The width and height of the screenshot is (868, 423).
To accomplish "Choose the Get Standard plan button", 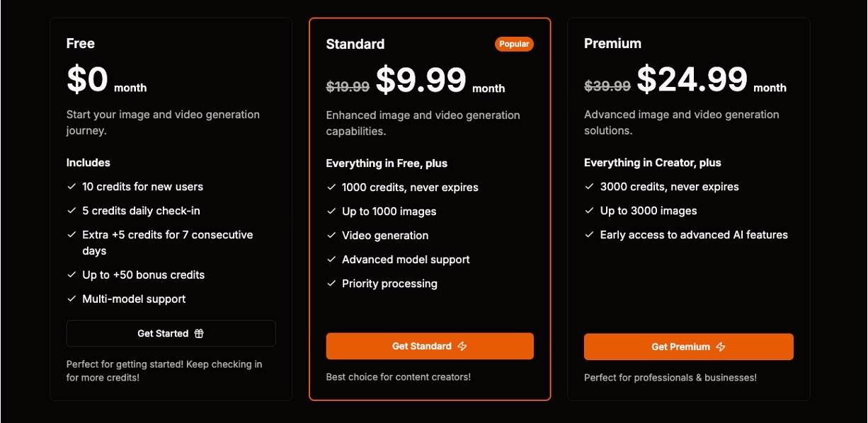I will [429, 347].
